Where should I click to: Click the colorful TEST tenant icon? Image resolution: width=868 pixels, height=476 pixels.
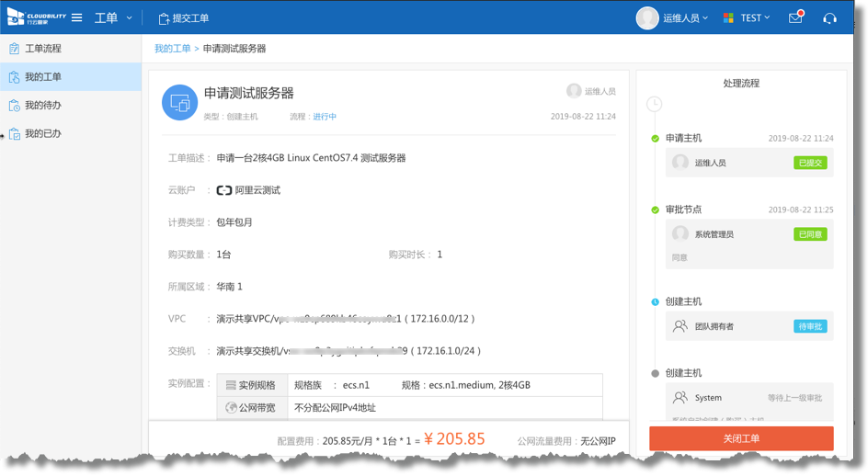tap(728, 18)
